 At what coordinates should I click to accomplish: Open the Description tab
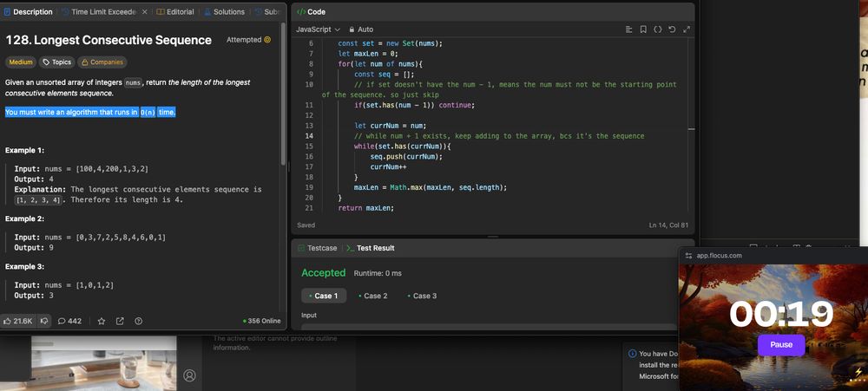(x=29, y=11)
